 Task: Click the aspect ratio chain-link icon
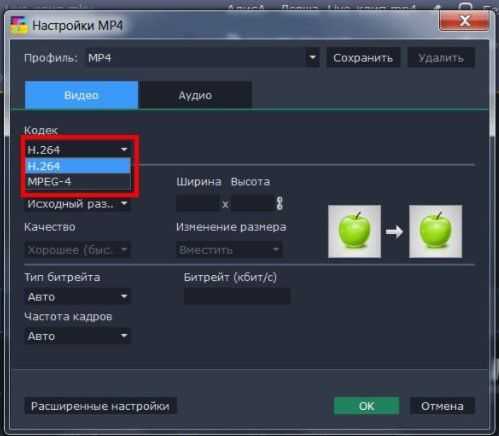point(280,203)
